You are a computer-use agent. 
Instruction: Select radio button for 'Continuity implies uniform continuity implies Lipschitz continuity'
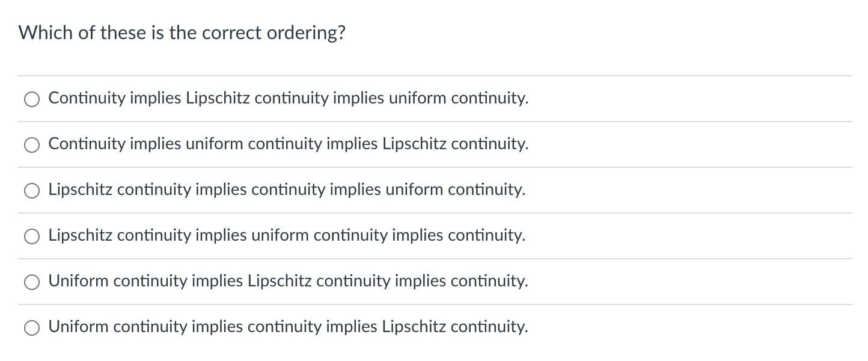pyautogui.click(x=32, y=144)
